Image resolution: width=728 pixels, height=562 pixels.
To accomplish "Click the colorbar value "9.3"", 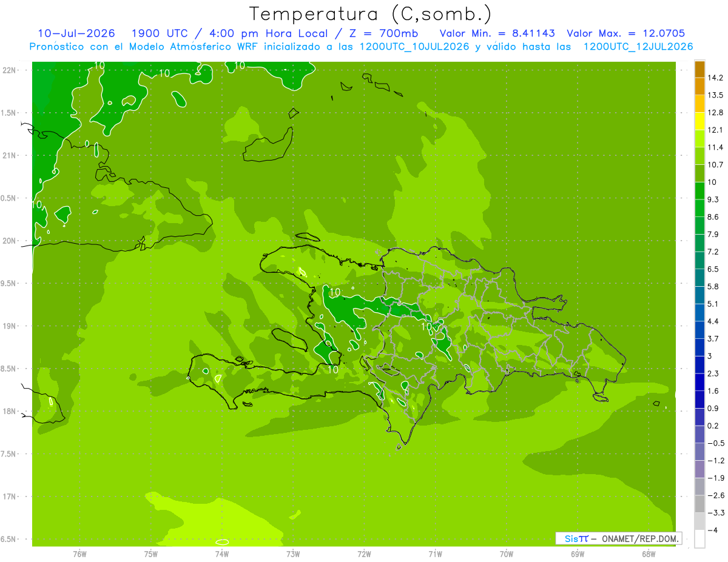I will click(x=713, y=199).
